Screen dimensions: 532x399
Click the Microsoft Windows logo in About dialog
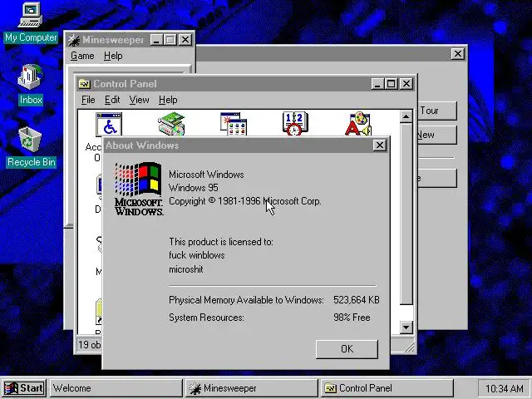pyautogui.click(x=139, y=189)
